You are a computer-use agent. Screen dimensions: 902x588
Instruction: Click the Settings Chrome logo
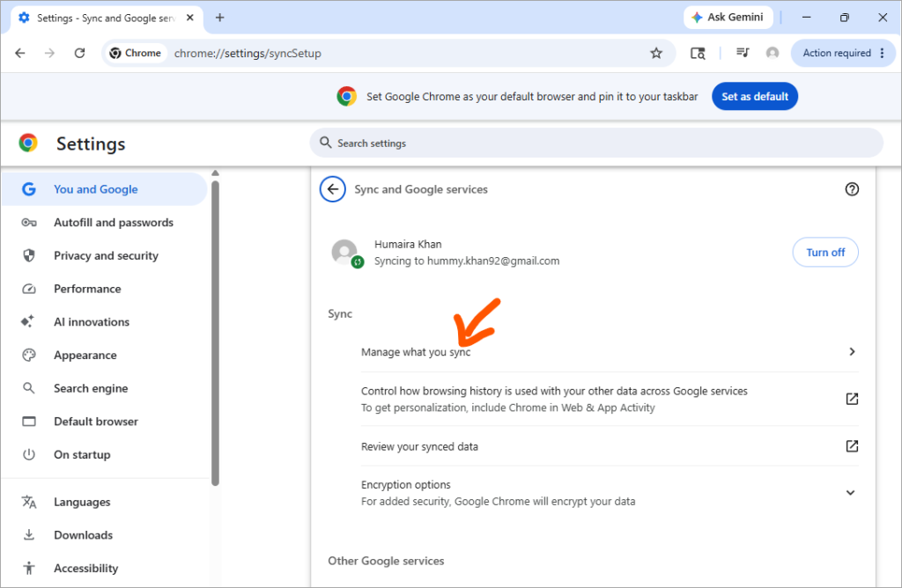(x=28, y=143)
